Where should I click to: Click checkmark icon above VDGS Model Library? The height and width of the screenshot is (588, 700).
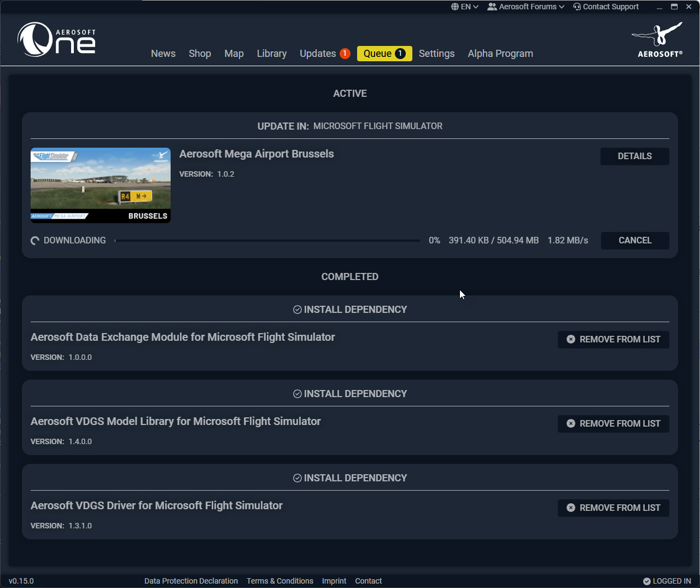[297, 394]
